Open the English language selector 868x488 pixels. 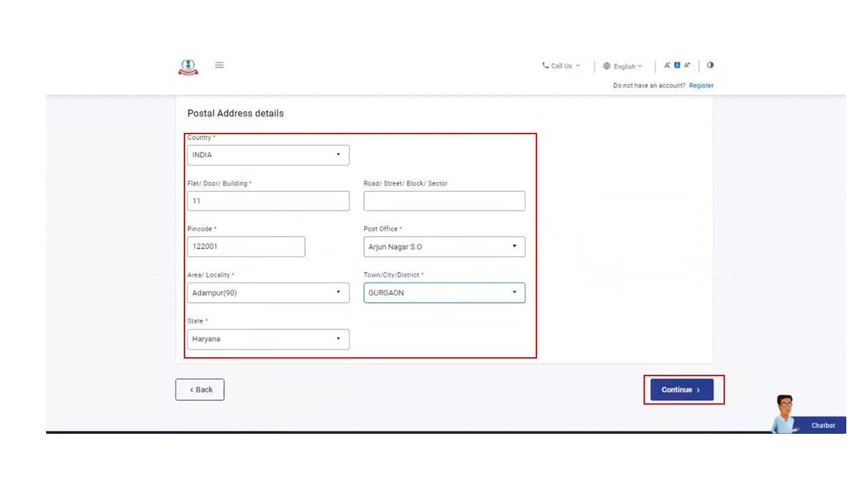[x=623, y=66]
